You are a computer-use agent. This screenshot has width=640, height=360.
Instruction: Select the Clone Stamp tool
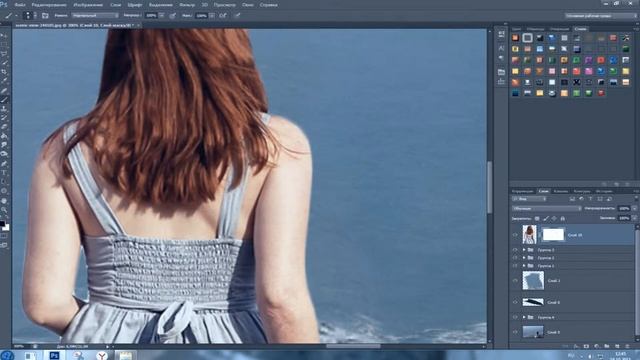tap(4, 109)
